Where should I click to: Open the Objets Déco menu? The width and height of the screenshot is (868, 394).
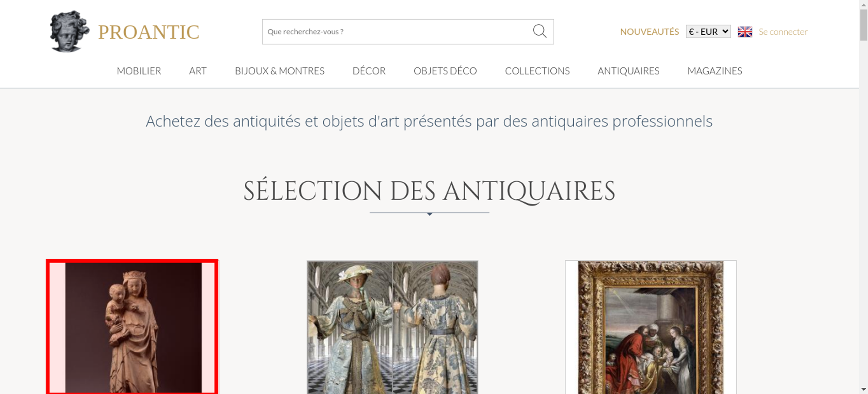[x=445, y=71]
